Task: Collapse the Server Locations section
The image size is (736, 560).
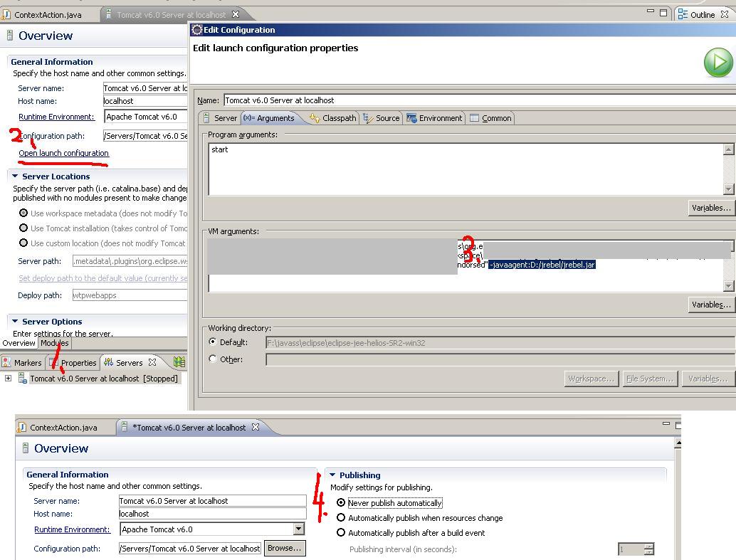Action: point(15,176)
